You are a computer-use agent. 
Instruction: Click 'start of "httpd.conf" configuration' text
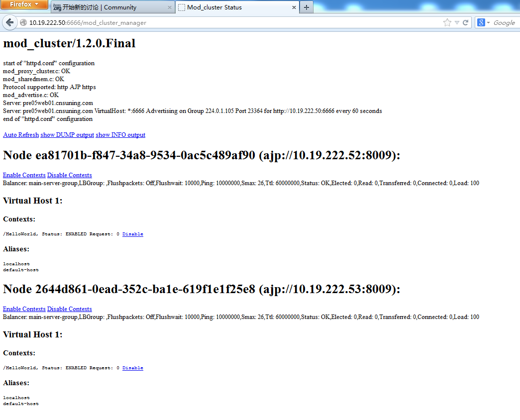coord(49,63)
